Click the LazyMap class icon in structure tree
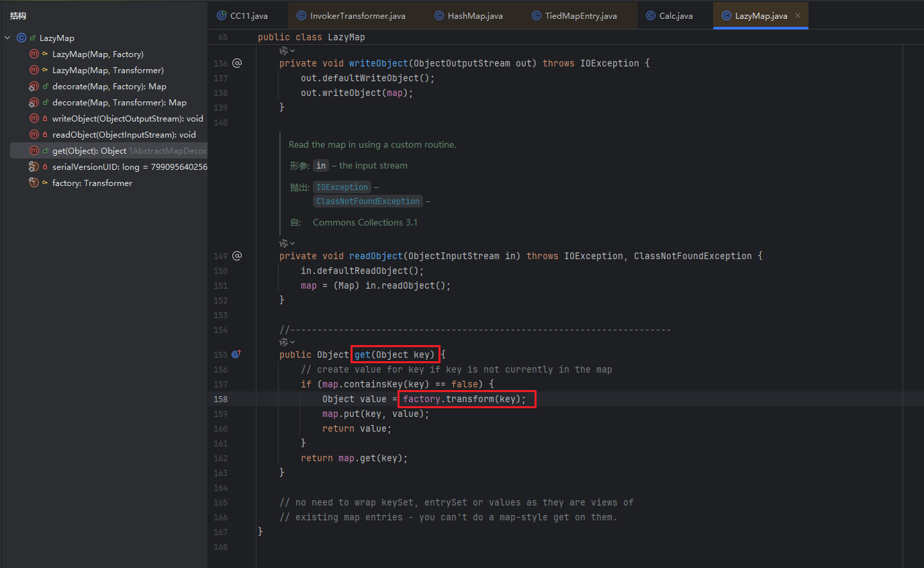The height and width of the screenshot is (568, 924). coord(21,38)
